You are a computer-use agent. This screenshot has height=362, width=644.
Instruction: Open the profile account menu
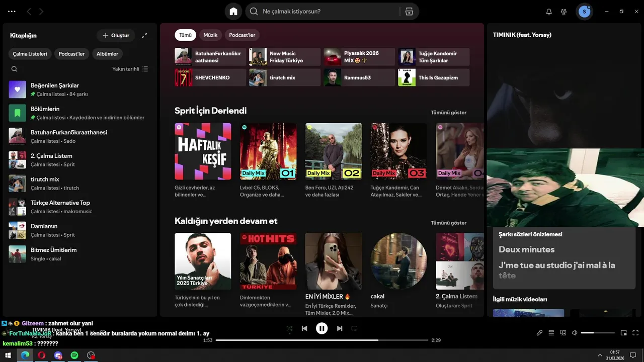click(585, 12)
